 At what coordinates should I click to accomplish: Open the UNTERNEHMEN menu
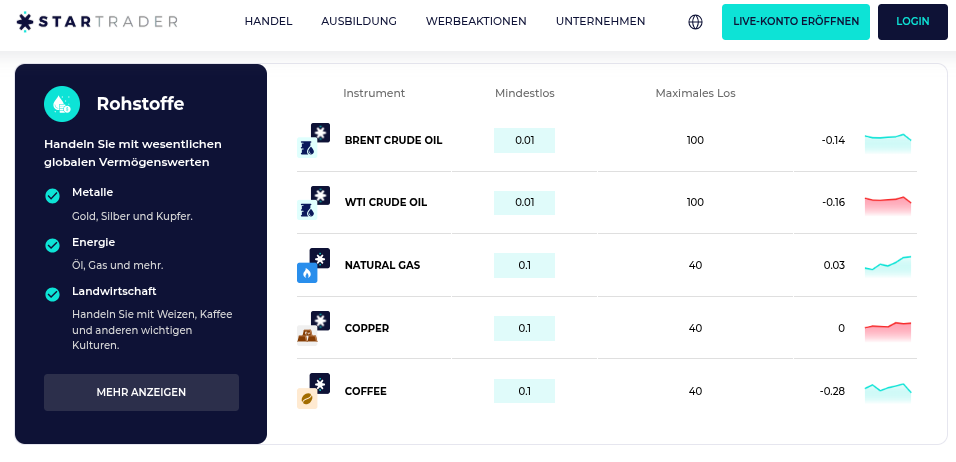point(601,21)
